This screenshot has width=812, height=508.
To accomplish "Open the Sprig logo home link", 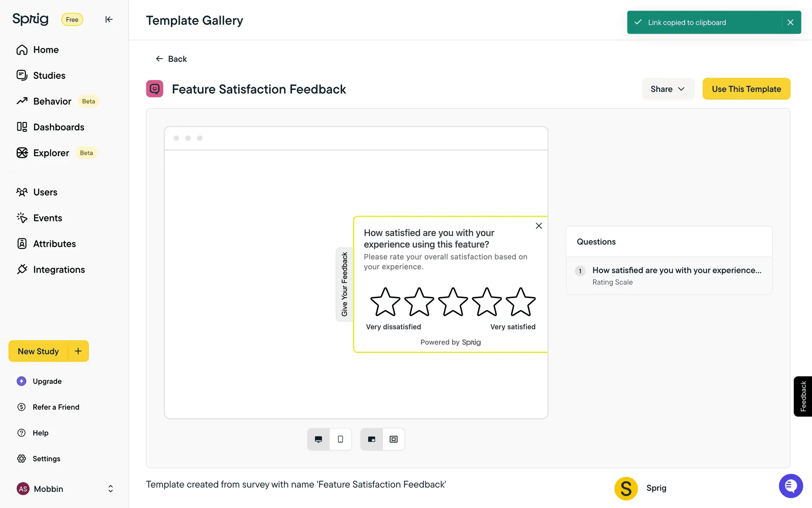I will click(30, 19).
